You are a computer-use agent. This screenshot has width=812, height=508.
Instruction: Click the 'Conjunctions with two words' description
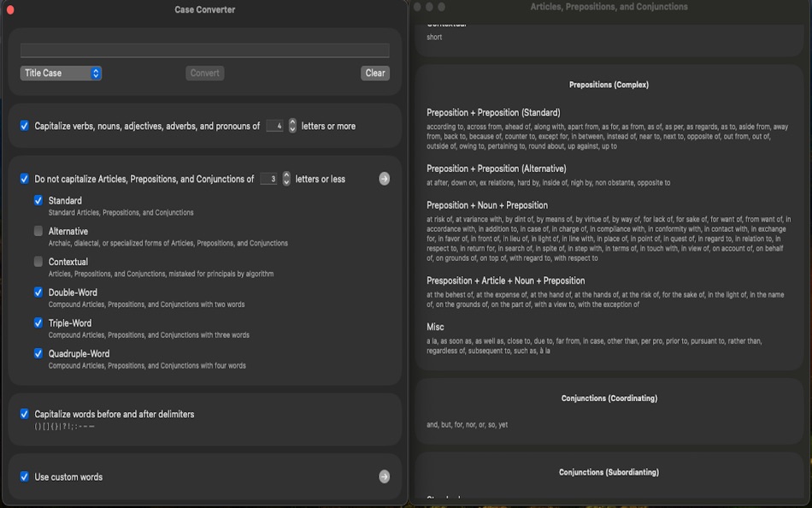point(146,304)
